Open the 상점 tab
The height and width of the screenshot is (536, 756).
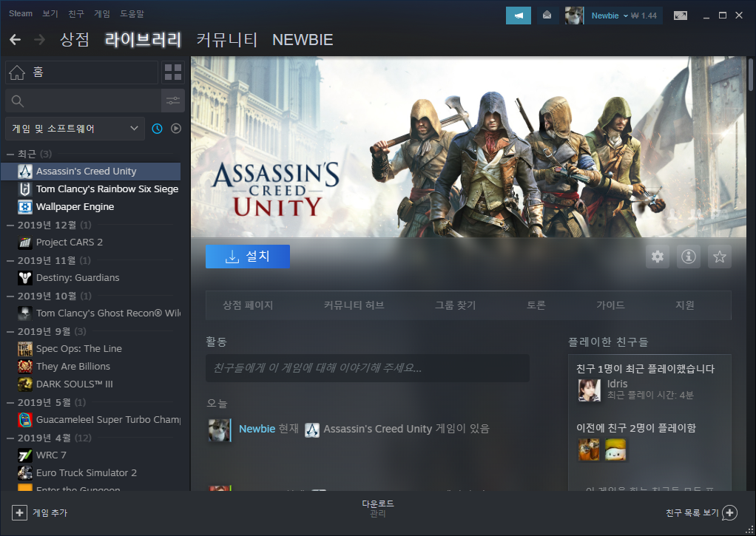[75, 39]
